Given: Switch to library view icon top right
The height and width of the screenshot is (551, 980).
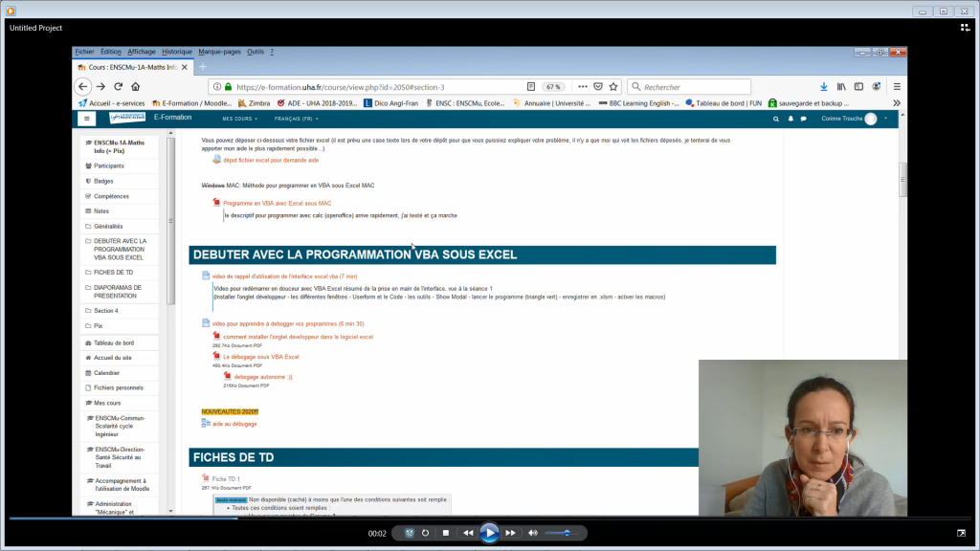Looking at the screenshot, I should pos(965,28).
